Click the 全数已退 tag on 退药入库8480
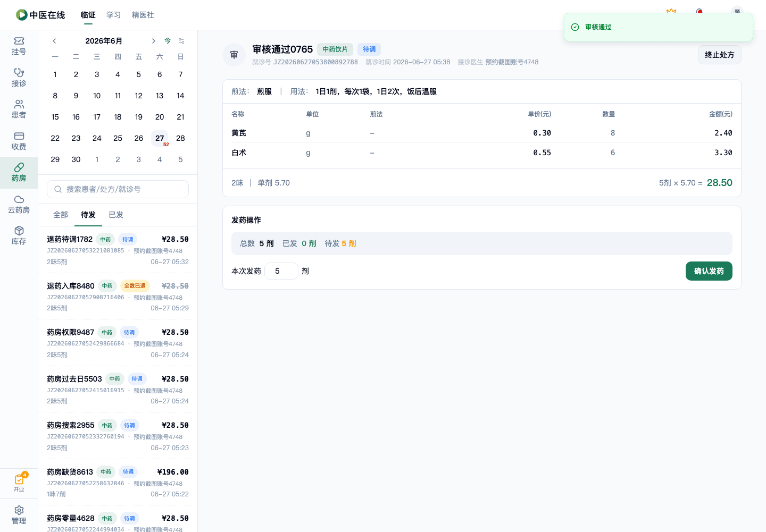Image resolution: width=766 pixels, height=532 pixels. pyautogui.click(x=135, y=286)
